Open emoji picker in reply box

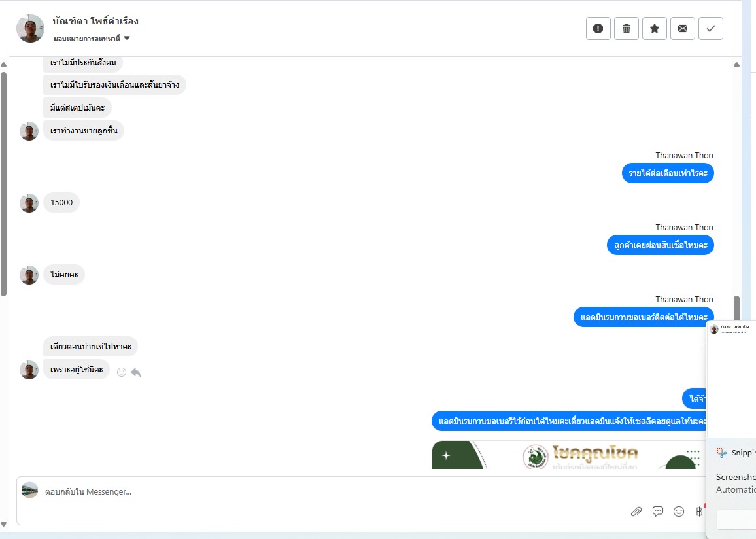coord(679,512)
